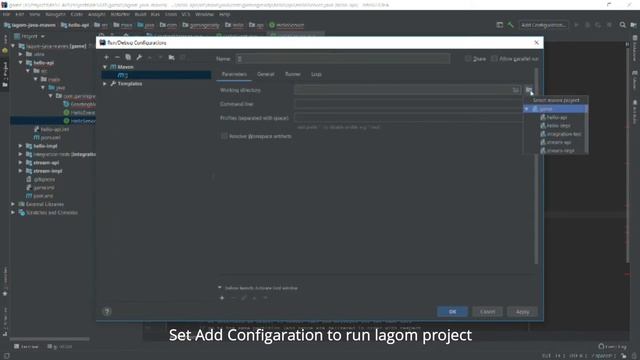Click the Cancel button

[487, 312]
